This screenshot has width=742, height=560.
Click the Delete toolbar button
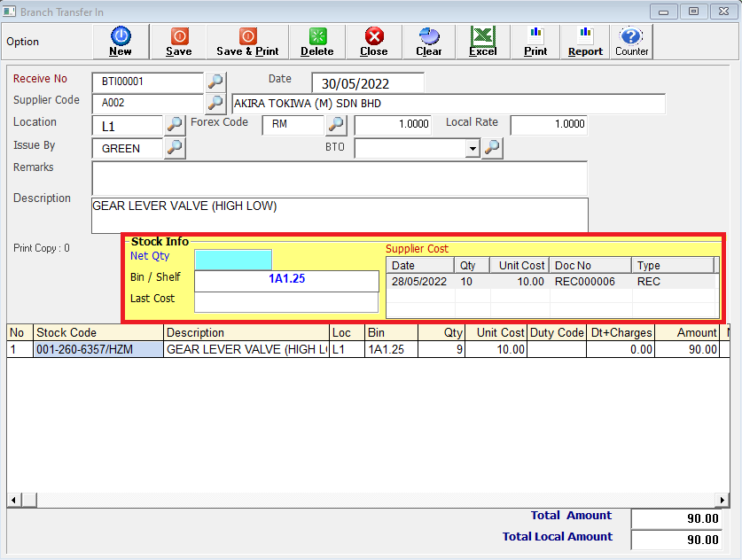(317, 42)
